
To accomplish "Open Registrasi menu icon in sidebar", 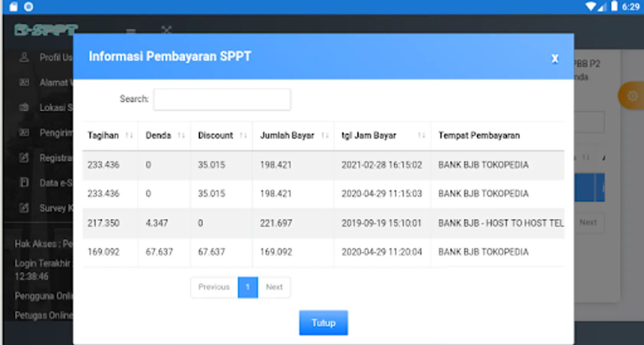I will click(x=24, y=158).
